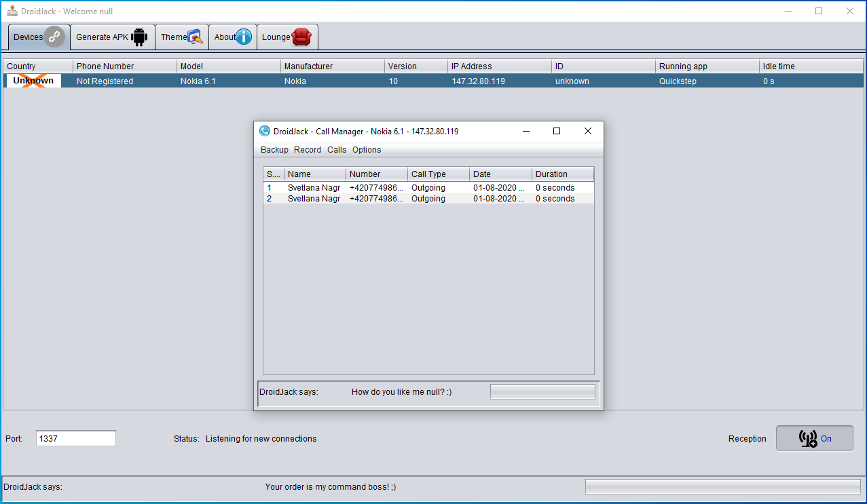Viewport: 867px width, 504px height.
Task: Click the Nokia 6.1 model cell
Action: [229, 81]
